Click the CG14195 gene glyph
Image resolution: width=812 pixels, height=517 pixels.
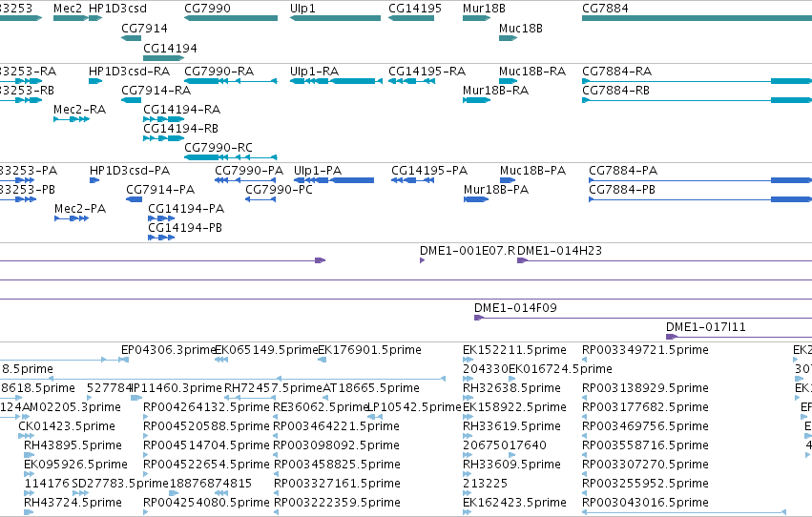pyautogui.click(x=411, y=18)
